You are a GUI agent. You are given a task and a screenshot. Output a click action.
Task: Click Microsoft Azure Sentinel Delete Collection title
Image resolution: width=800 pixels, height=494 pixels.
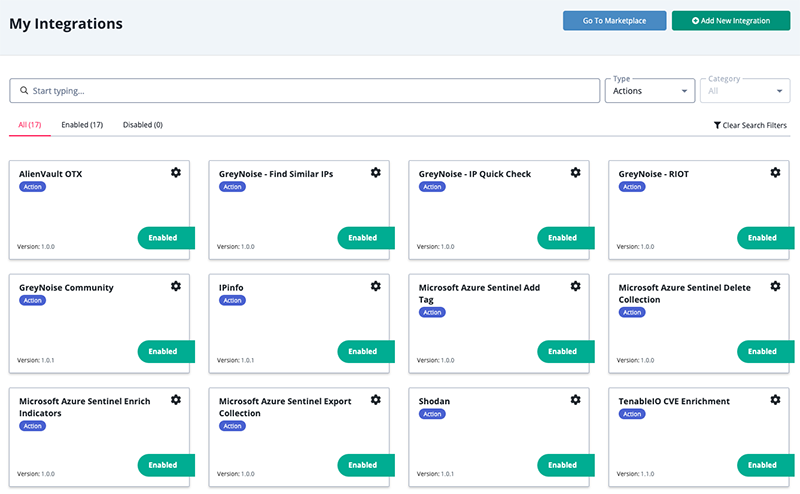coord(685,293)
